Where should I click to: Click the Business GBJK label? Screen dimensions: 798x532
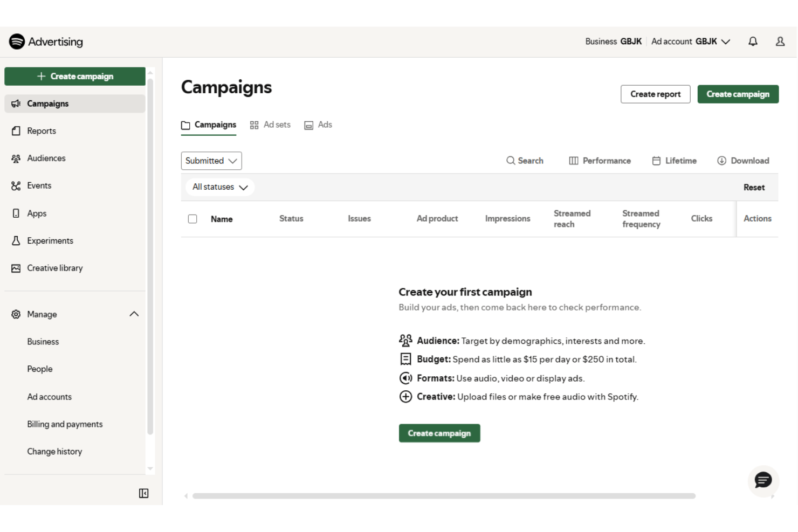614,42
